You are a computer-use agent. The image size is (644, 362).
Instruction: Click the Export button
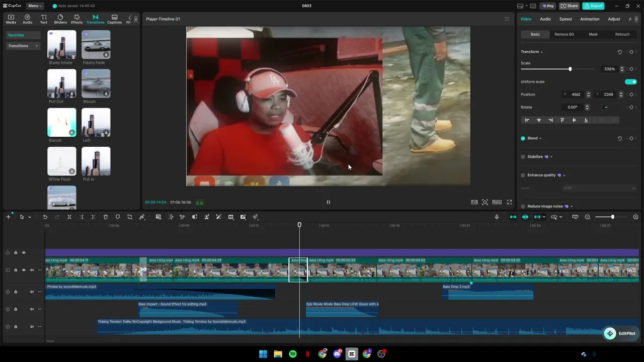[x=593, y=6]
